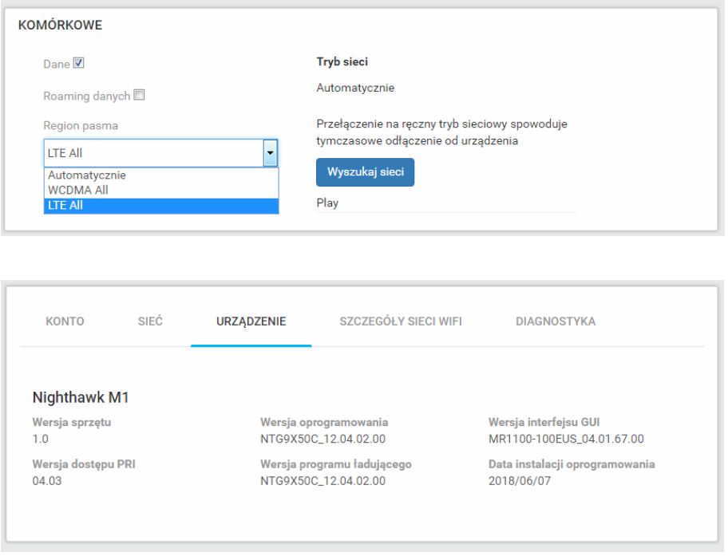Image resolution: width=728 pixels, height=560 pixels.
Task: Click the Wersja oprogramowania value NTG9X50C_12.04.02.00
Action: tap(322, 438)
